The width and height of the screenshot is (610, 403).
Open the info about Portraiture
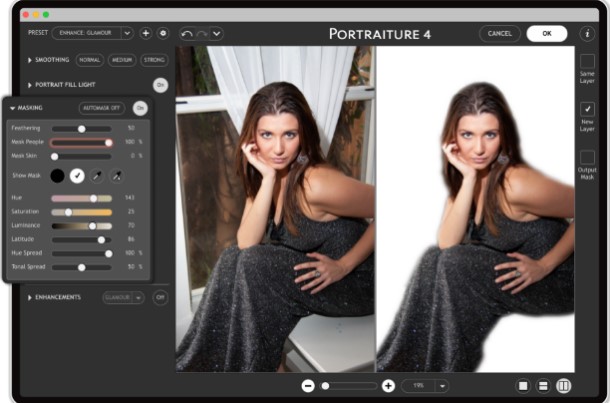[x=587, y=33]
